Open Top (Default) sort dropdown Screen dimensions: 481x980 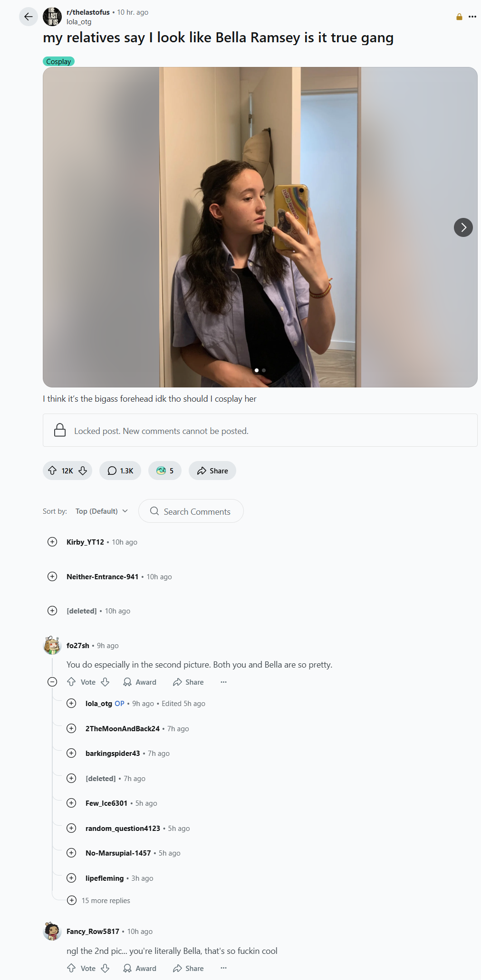pos(102,511)
